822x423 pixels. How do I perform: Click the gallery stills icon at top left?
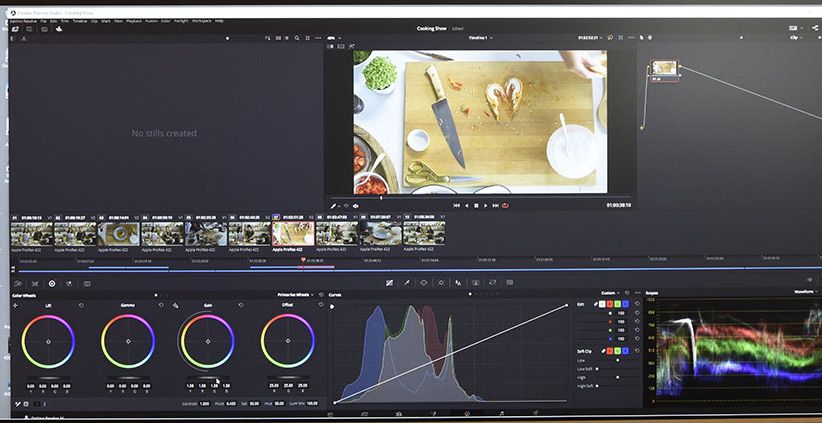click(15, 30)
